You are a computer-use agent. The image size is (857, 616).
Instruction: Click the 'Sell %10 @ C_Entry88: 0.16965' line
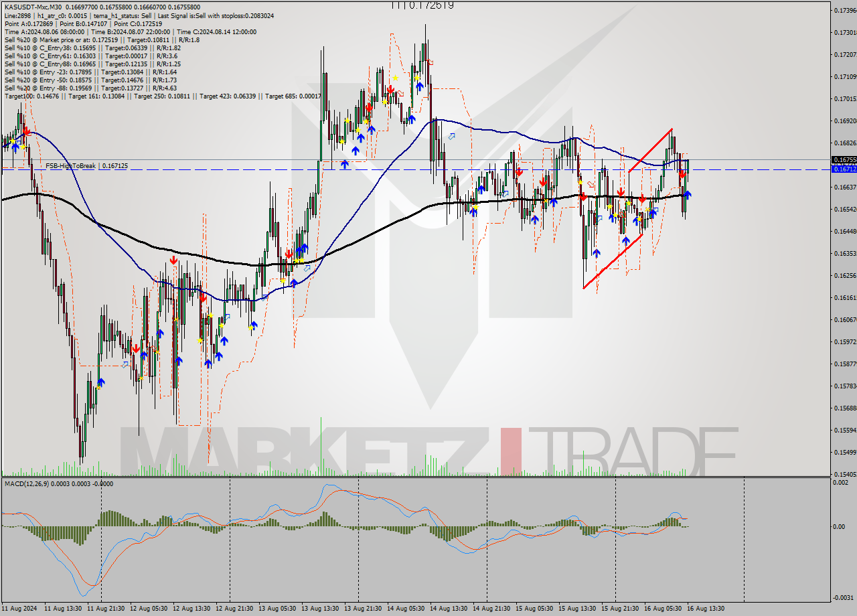tap(92, 64)
